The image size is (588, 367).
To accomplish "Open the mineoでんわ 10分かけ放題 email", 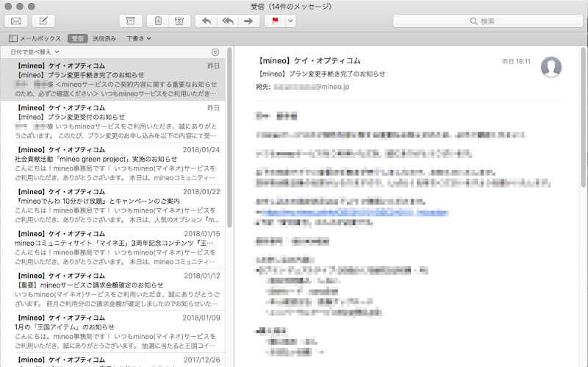I will (112, 206).
